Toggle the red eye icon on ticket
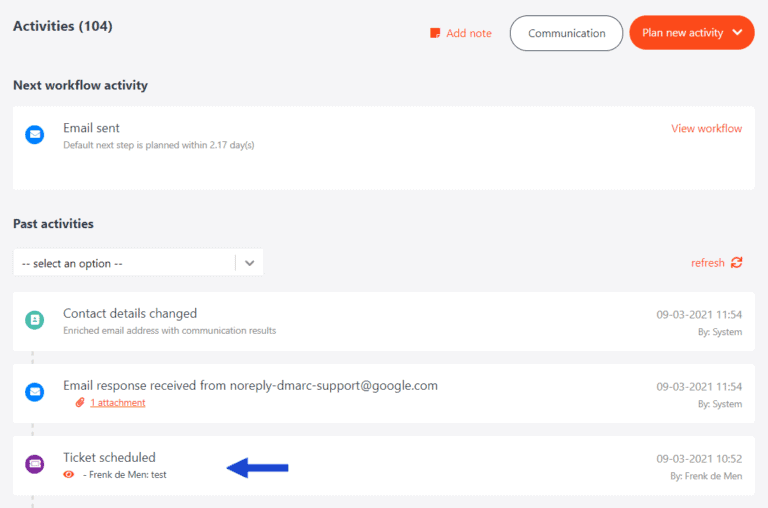This screenshot has width=768, height=508. coord(69,475)
